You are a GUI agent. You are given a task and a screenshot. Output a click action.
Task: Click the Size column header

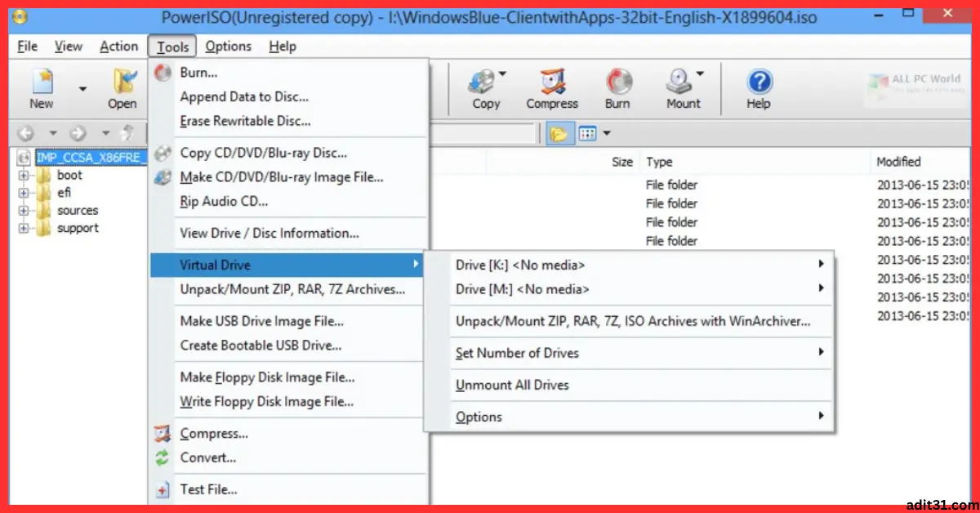click(x=562, y=162)
